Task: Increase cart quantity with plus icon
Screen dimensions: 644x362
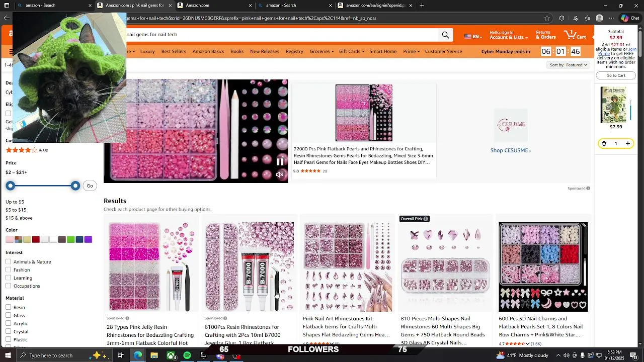Action: [x=627, y=144]
